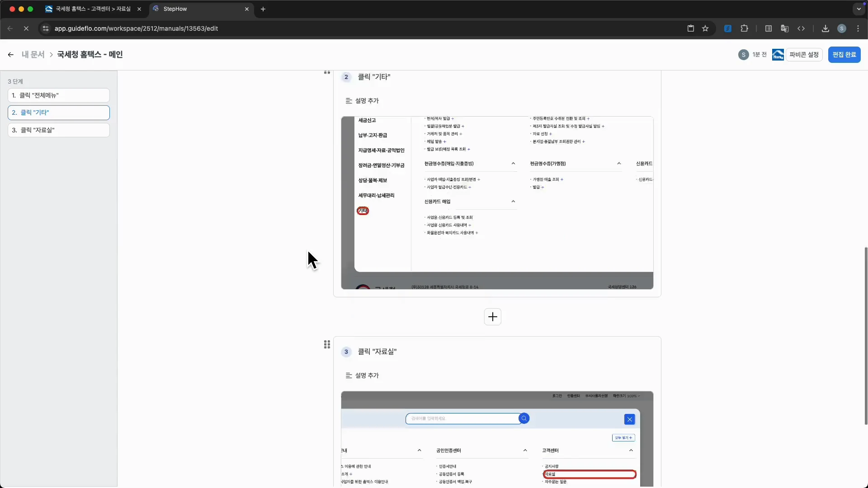Click the 3 단계 step count label
Image resolution: width=868 pixels, height=488 pixels.
(x=15, y=81)
